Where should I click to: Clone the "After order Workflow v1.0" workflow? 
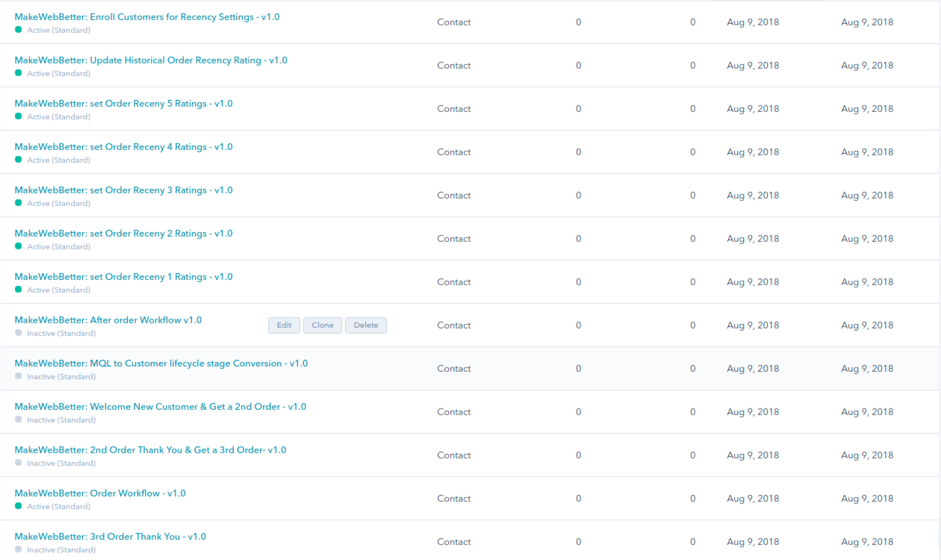click(x=322, y=325)
